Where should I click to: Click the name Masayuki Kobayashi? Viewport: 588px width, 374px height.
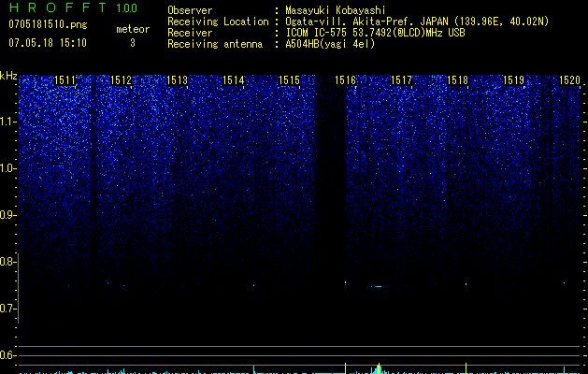(336, 10)
